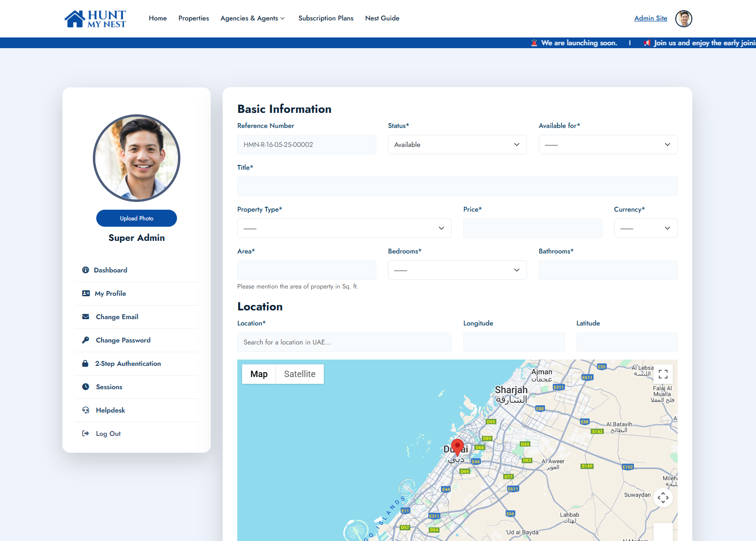This screenshot has height=541, width=756.
Task: Open the Admin Site link
Action: pos(651,18)
